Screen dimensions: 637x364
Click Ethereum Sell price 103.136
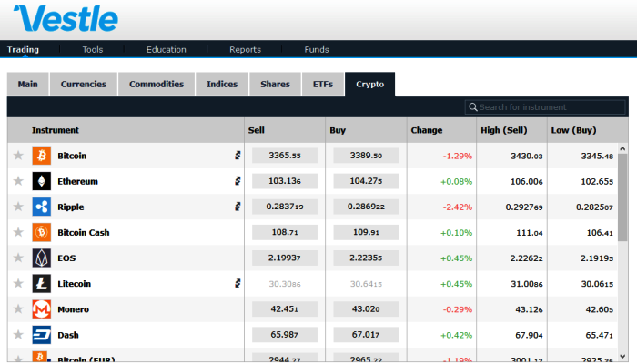click(284, 181)
